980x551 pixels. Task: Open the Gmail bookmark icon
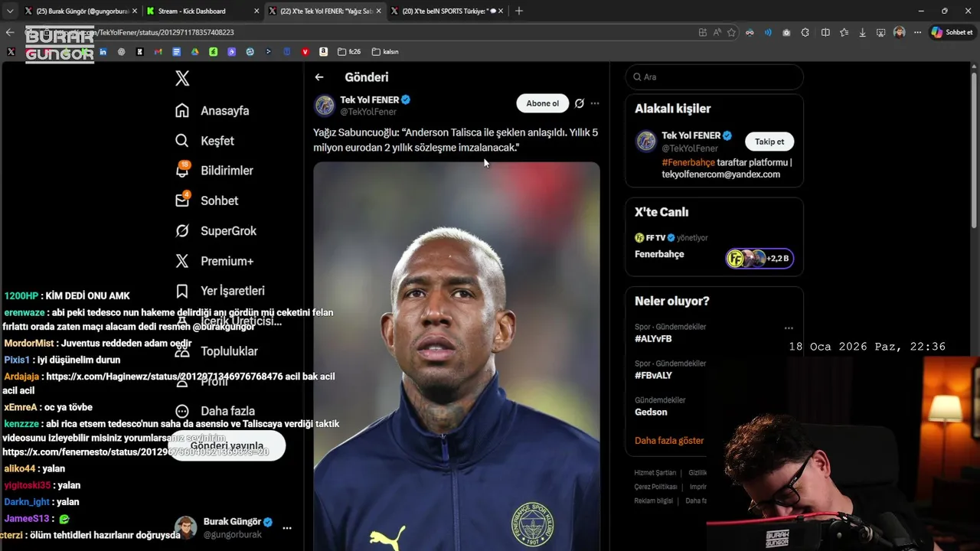click(158, 52)
